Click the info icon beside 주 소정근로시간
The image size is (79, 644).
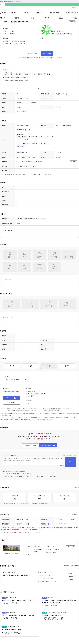(x=25, y=130)
